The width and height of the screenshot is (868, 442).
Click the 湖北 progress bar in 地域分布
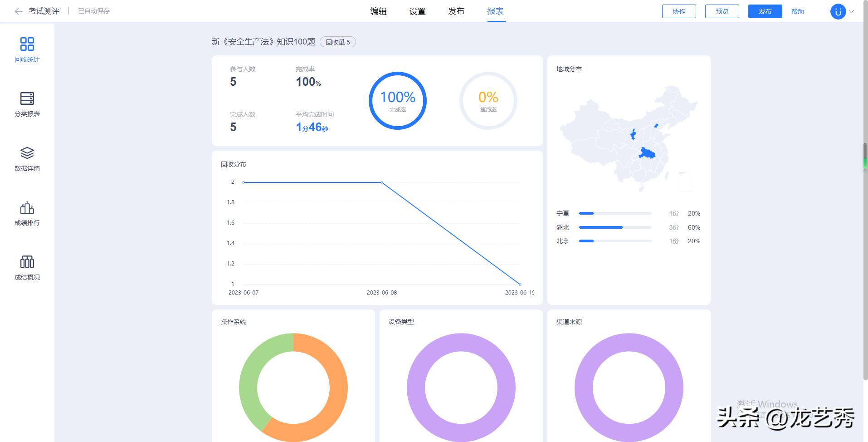point(600,227)
